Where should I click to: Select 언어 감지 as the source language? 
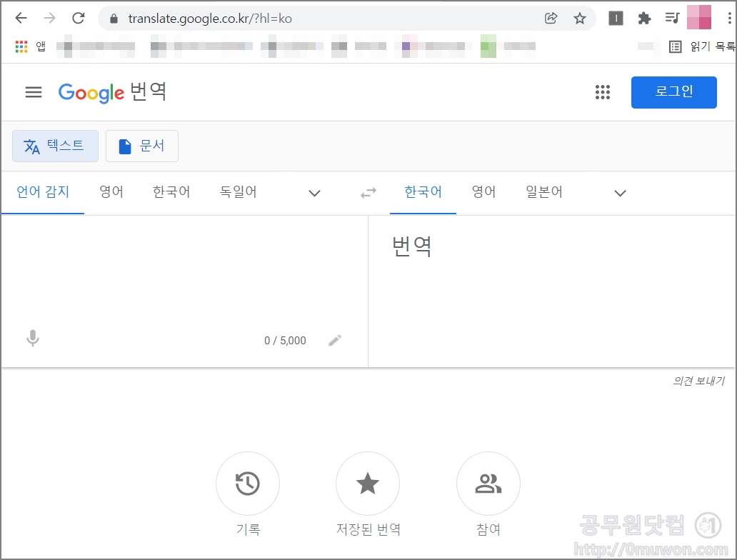43,192
